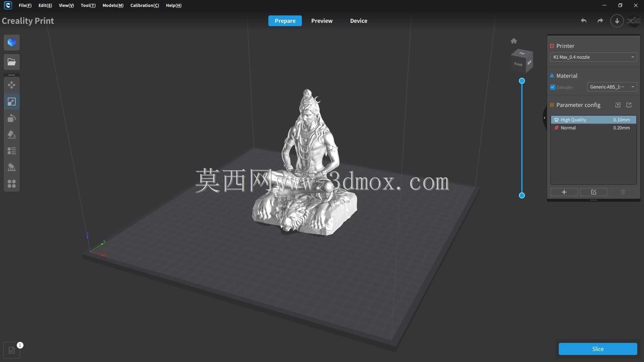Switch to the Prepare tab
Viewport: 644px width, 362px height.
tap(285, 21)
